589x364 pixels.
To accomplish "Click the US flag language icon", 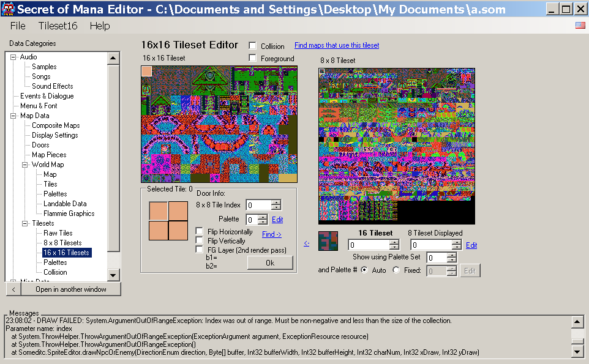I will (x=580, y=25).
